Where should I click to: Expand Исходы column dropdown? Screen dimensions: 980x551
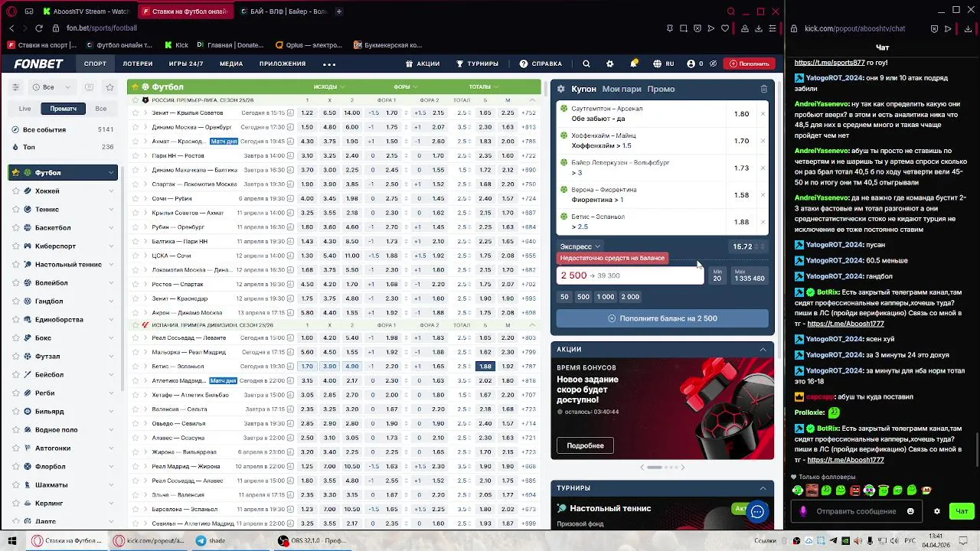click(x=329, y=87)
